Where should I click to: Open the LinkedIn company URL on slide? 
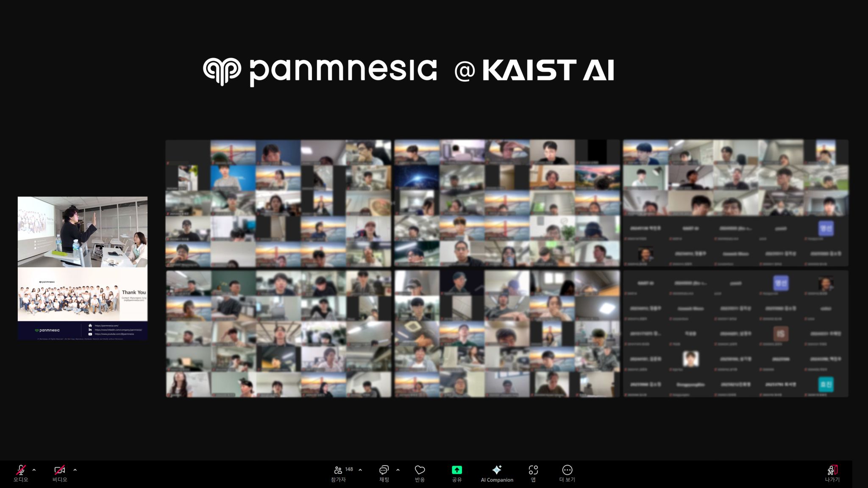118,330
